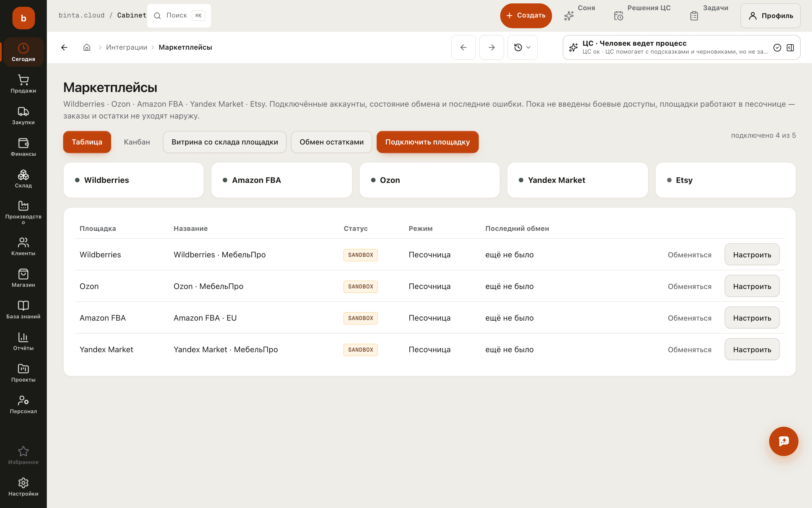Image resolution: width=812 pixels, height=508 pixels.
Task: Click the Статус column header
Action: tap(356, 229)
